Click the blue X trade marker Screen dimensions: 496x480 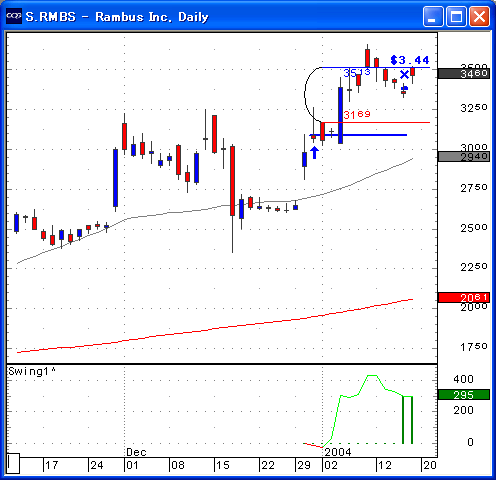[404, 75]
